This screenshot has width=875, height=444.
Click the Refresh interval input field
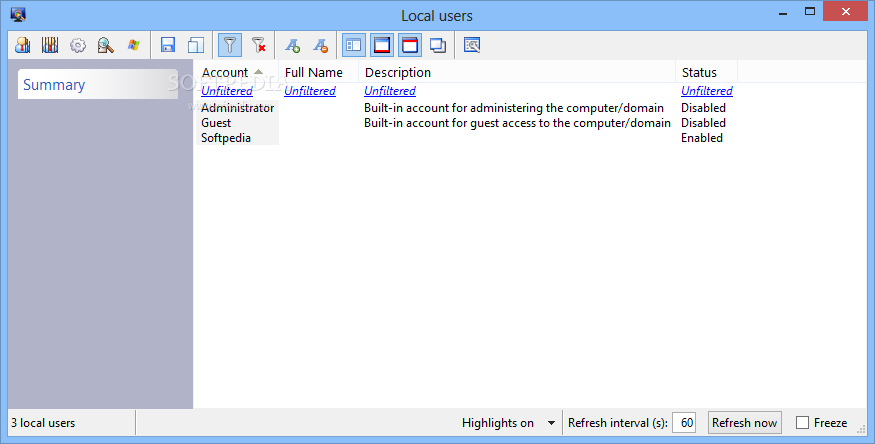click(x=684, y=423)
